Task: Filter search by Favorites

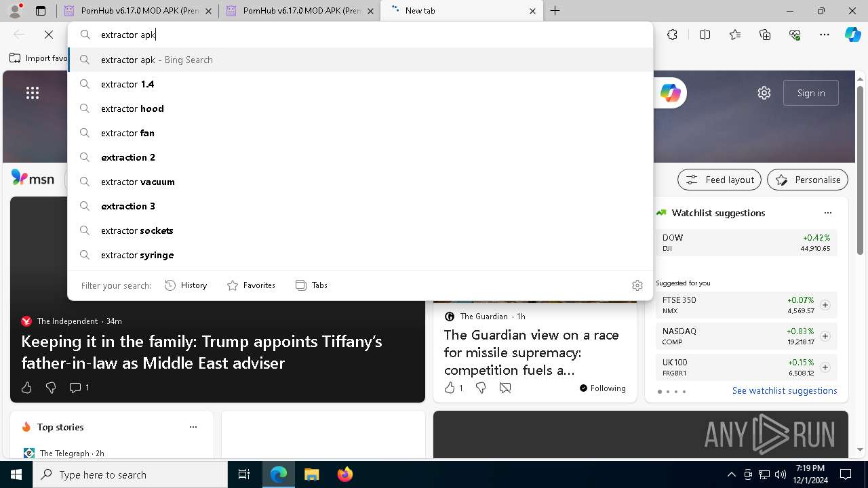Action: pyautogui.click(x=251, y=285)
